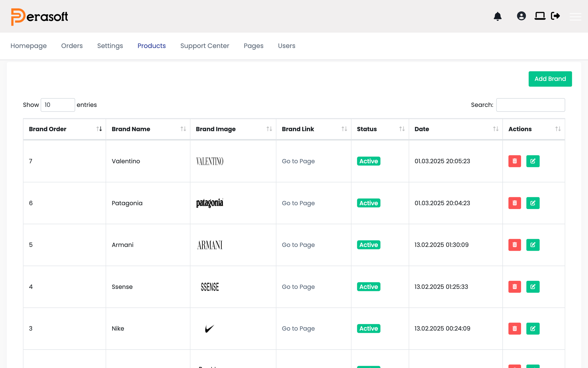Click the Active badge for Ssense
The height and width of the screenshot is (368, 588).
click(369, 287)
